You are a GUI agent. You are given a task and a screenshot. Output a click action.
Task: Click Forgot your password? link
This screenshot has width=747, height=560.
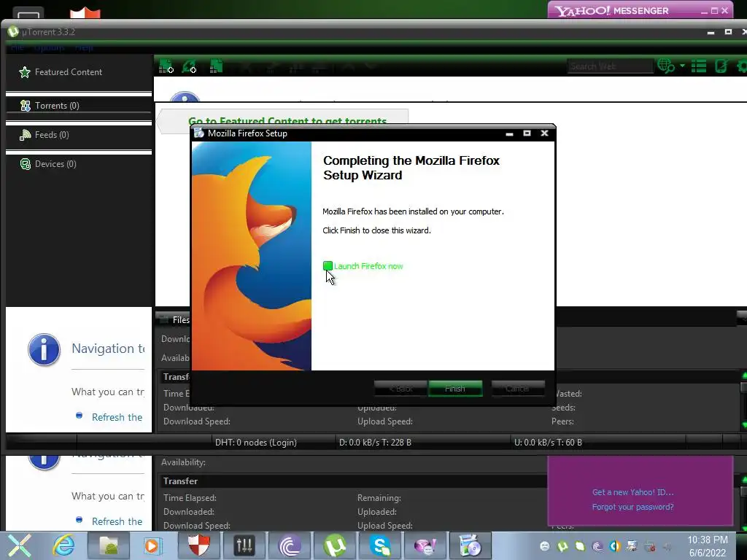click(632, 507)
